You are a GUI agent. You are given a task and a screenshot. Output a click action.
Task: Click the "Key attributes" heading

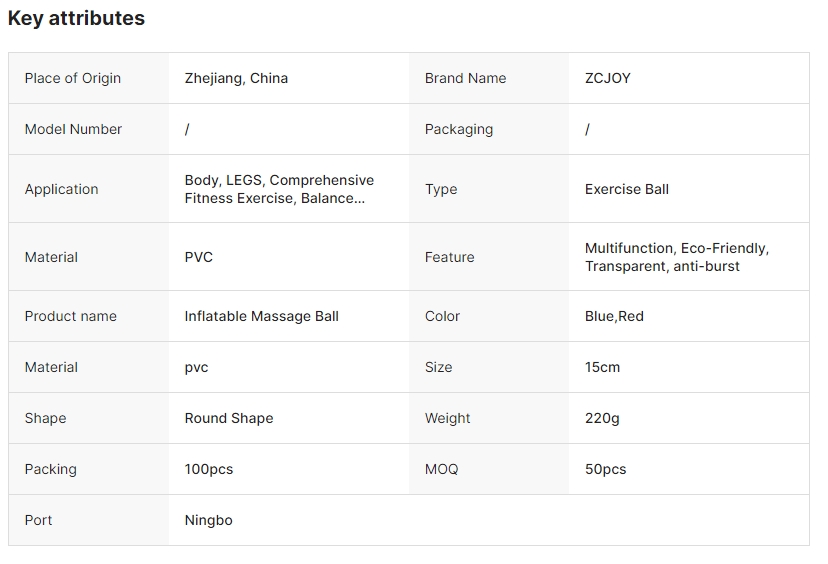tap(76, 18)
